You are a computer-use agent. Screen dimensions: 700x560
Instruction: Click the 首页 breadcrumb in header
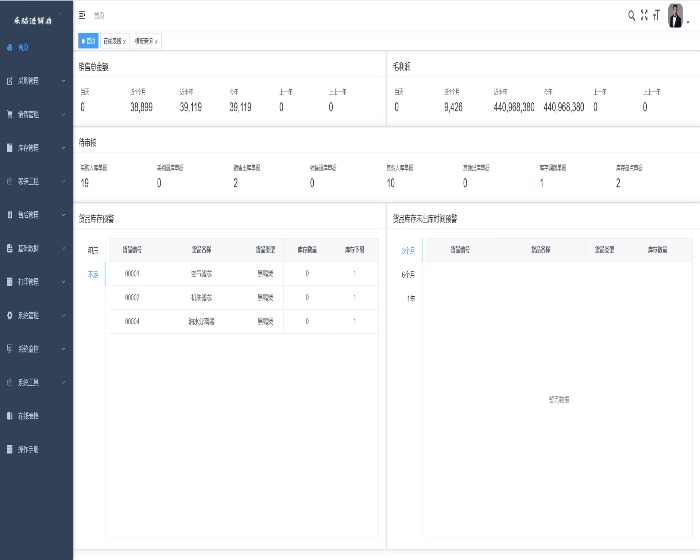[x=99, y=16]
